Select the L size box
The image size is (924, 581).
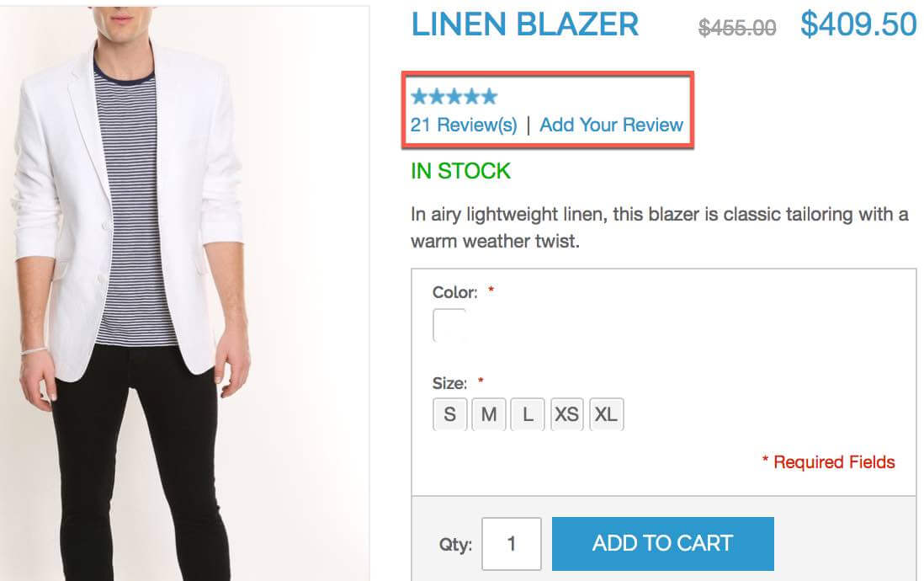528,415
